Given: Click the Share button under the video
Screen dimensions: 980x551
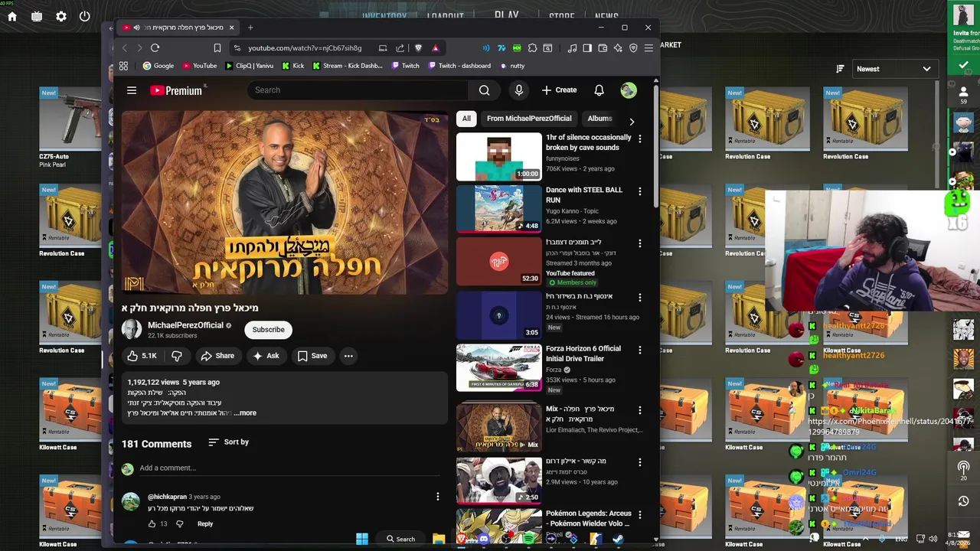Looking at the screenshot, I should point(217,356).
